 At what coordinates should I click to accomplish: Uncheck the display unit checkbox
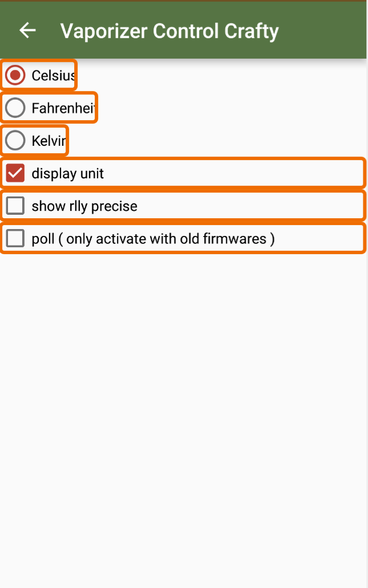tap(15, 173)
